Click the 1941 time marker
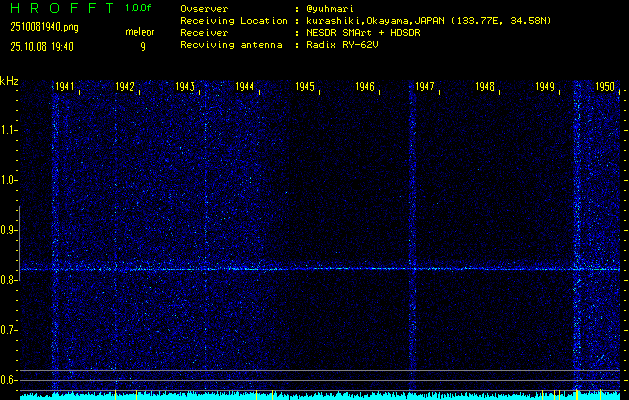Screen dimensions: 629x400 tap(65, 87)
